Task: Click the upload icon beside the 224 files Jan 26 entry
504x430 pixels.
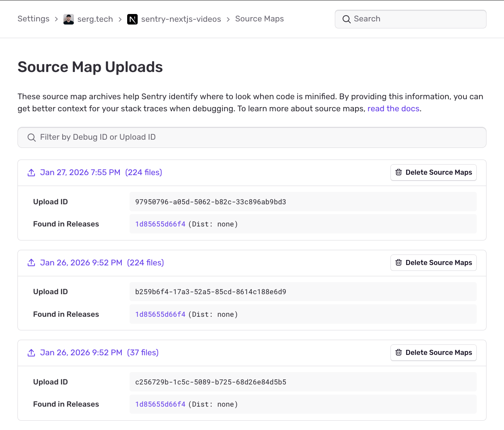Action: point(31,263)
